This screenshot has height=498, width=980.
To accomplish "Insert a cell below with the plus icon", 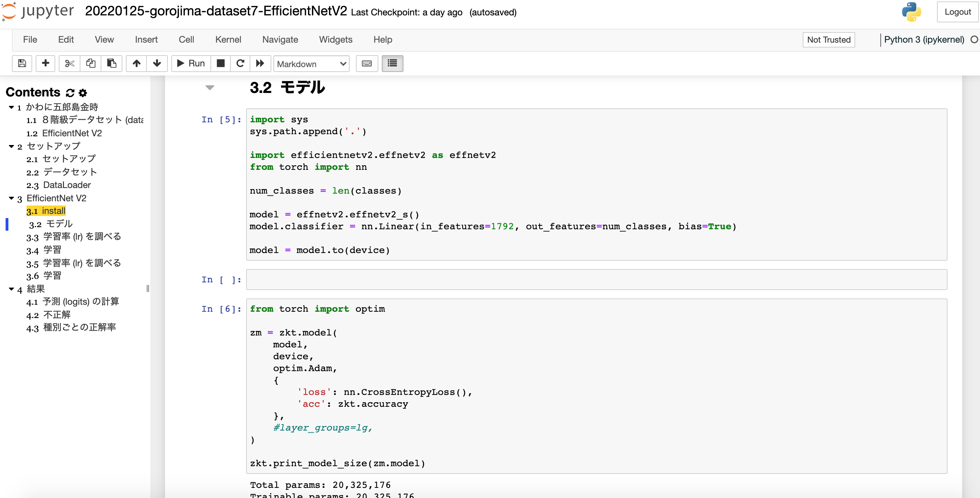I will coord(45,64).
